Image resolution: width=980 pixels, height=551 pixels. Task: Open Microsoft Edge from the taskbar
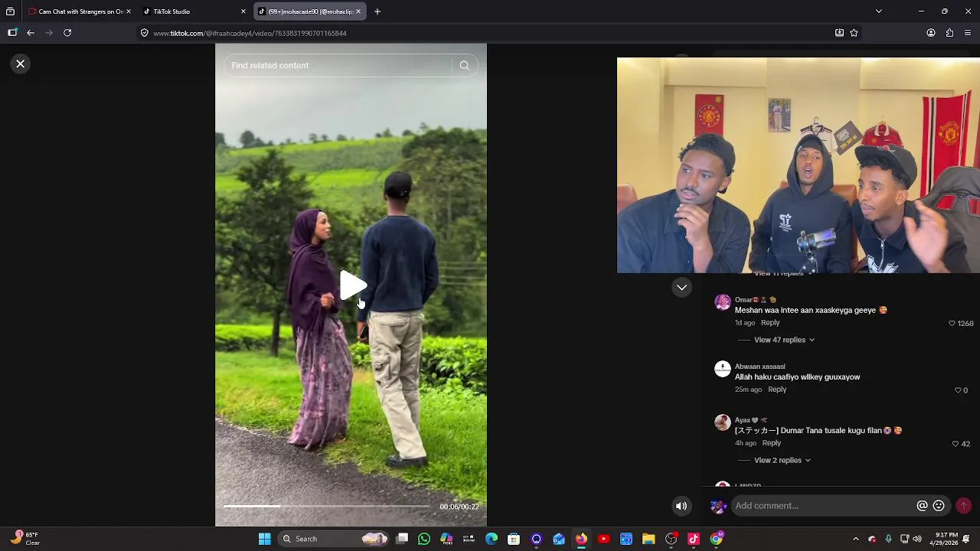click(x=492, y=539)
